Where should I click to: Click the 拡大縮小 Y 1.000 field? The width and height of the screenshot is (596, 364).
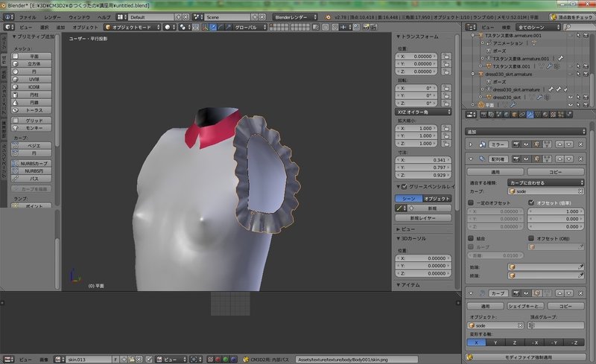pyautogui.click(x=416, y=135)
